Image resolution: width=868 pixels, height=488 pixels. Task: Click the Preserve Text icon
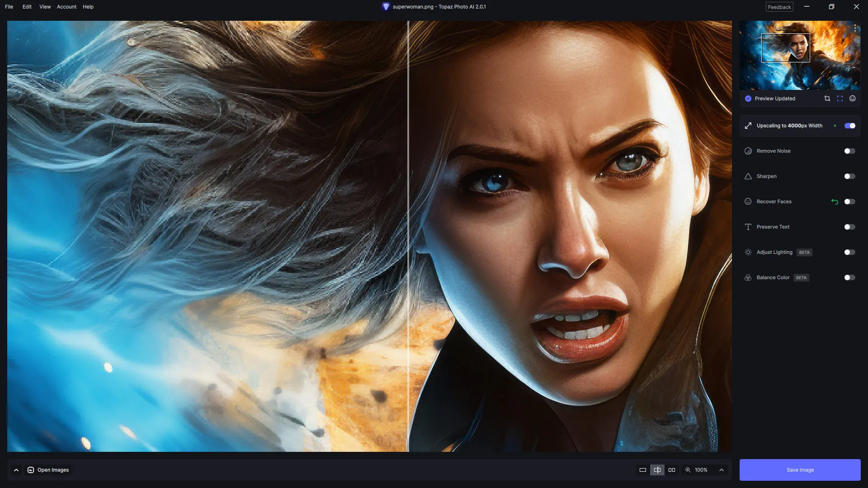pyautogui.click(x=748, y=227)
